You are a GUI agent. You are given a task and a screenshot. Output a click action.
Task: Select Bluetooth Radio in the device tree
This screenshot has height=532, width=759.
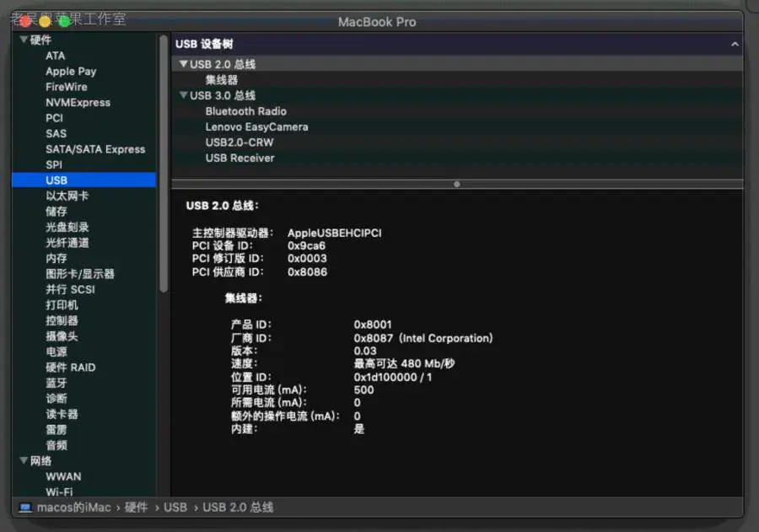(x=246, y=111)
